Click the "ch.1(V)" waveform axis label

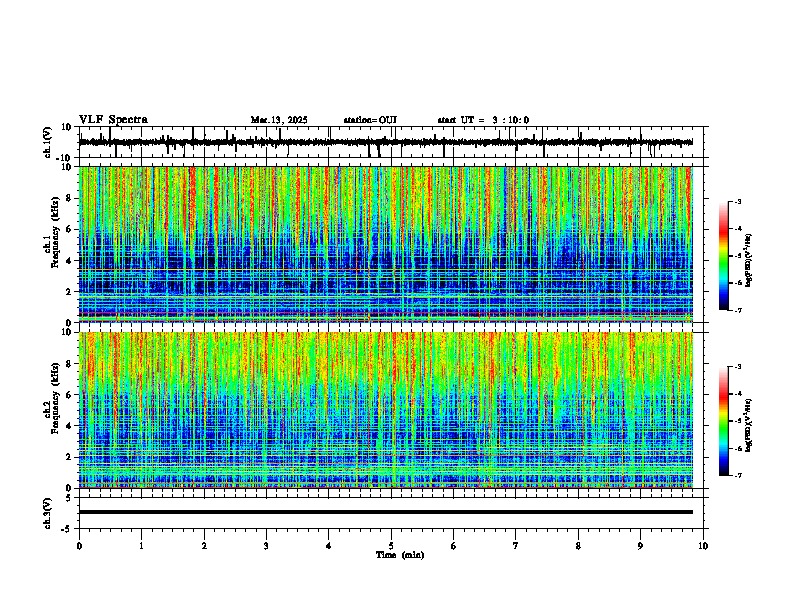pyautogui.click(x=48, y=142)
